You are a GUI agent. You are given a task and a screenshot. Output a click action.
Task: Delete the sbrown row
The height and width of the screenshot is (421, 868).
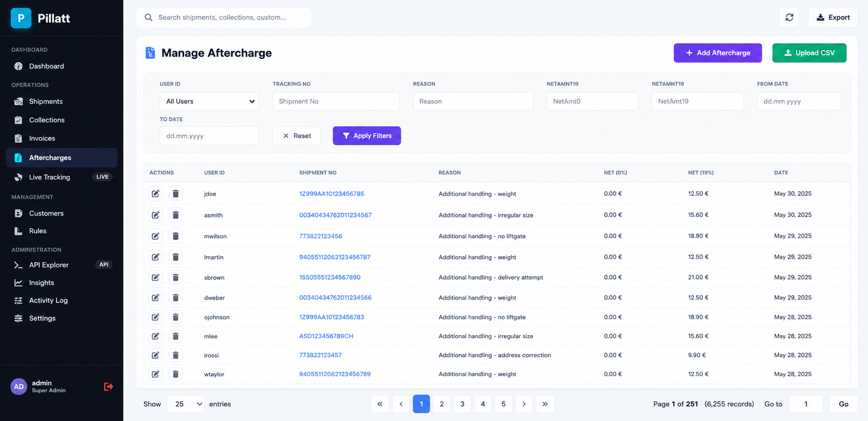tap(175, 277)
